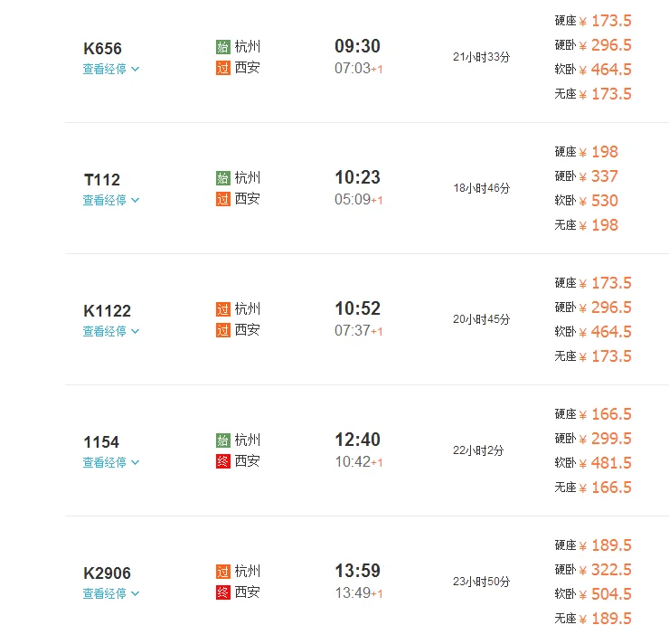Click the red 终 icon for K2906

[223, 592]
